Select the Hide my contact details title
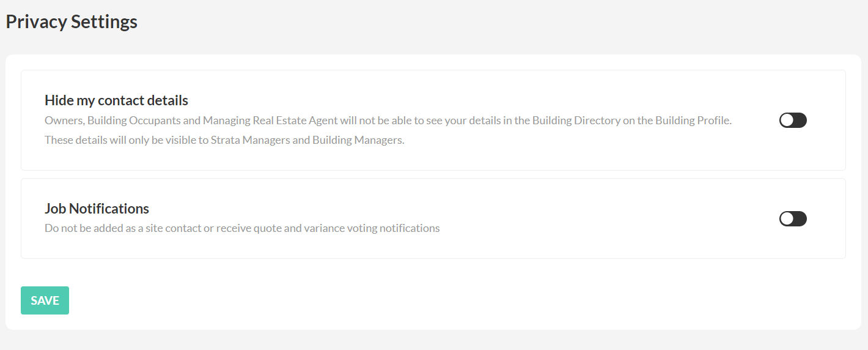Image resolution: width=868 pixels, height=350 pixels. pyautogui.click(x=116, y=100)
